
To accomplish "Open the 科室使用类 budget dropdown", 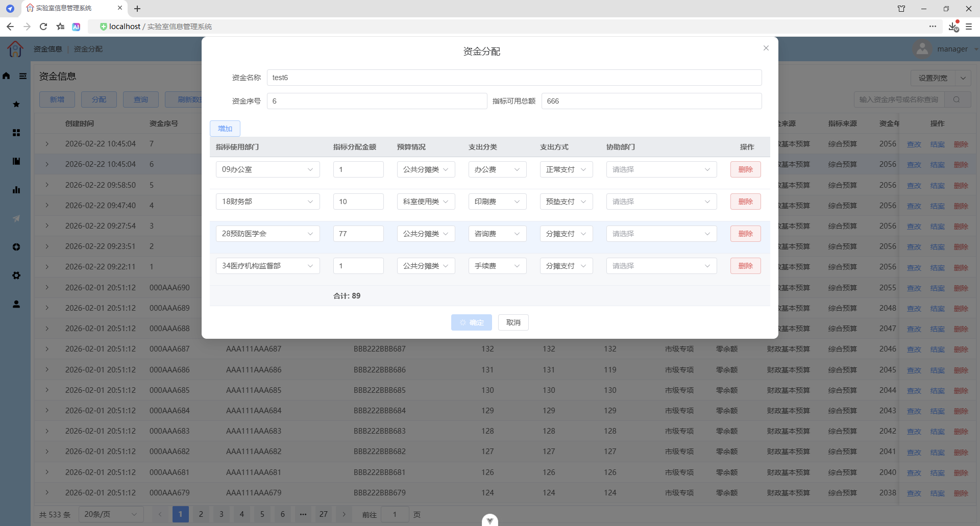I will 426,202.
